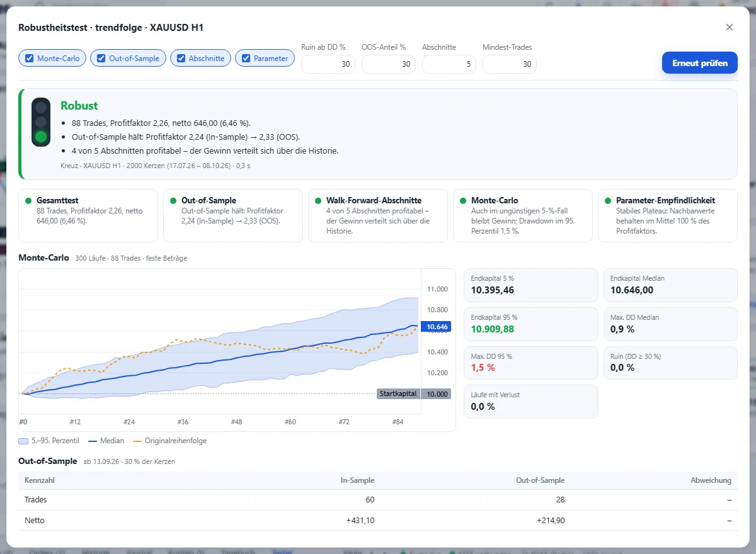This screenshot has height=554, width=756.
Task: Click the Abweichung column header
Action: pyautogui.click(x=711, y=480)
